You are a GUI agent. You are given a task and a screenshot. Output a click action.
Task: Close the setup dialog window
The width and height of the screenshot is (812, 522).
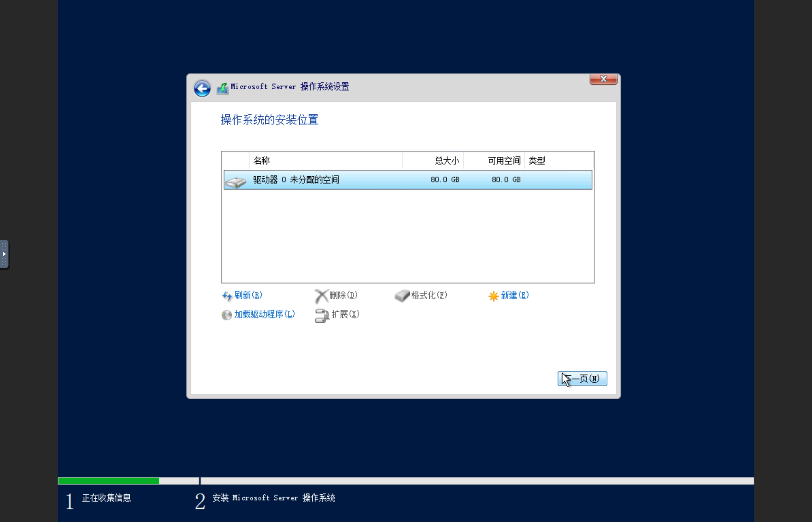[x=603, y=79]
